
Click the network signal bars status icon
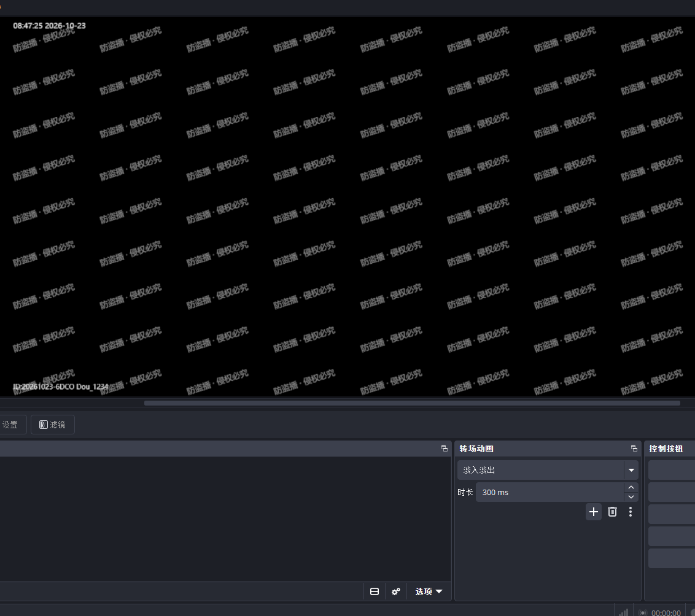tap(624, 612)
